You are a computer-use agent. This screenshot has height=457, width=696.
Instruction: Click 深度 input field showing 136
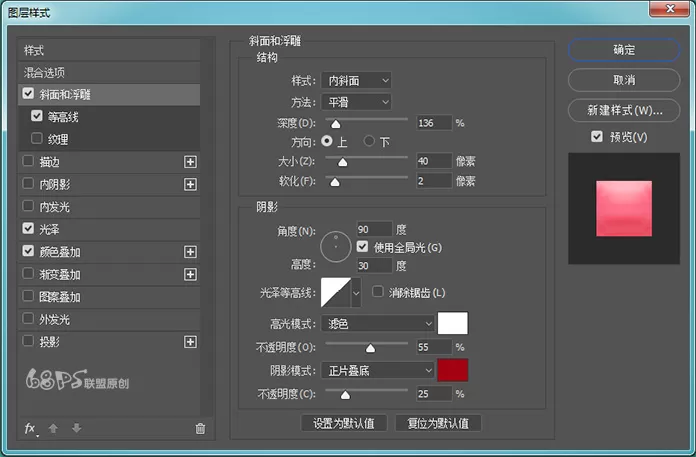click(x=434, y=123)
